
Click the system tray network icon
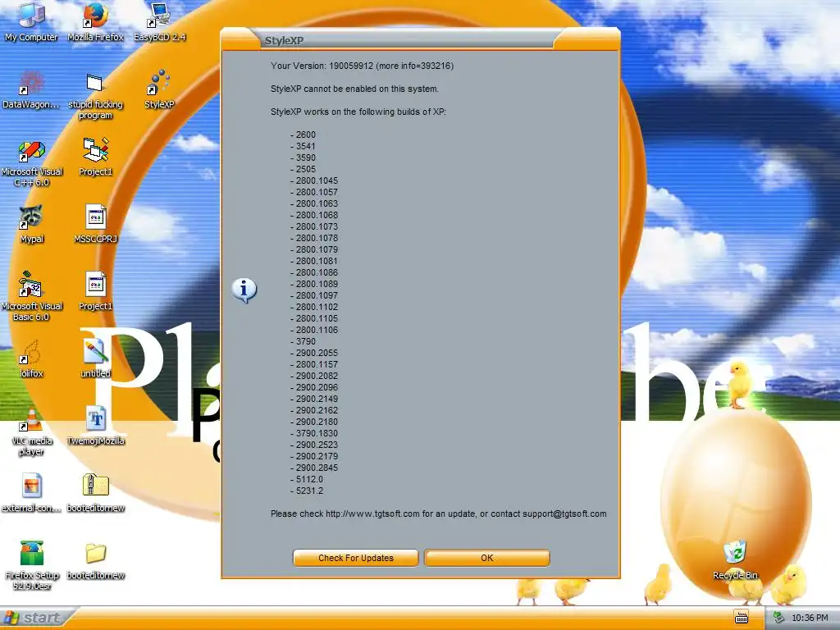point(779,618)
